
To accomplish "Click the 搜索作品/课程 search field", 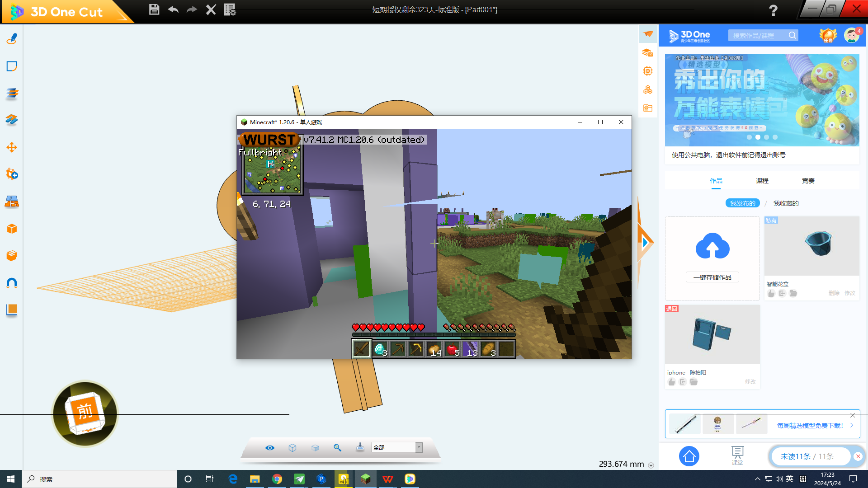I will pyautogui.click(x=759, y=35).
